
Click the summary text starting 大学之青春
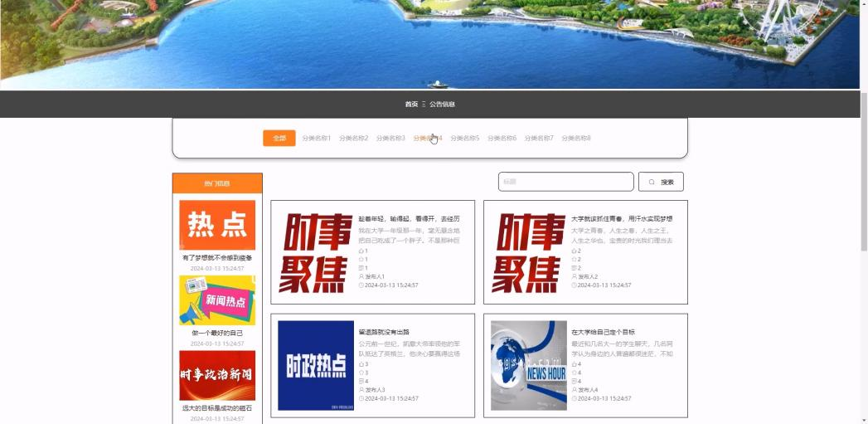623,236
